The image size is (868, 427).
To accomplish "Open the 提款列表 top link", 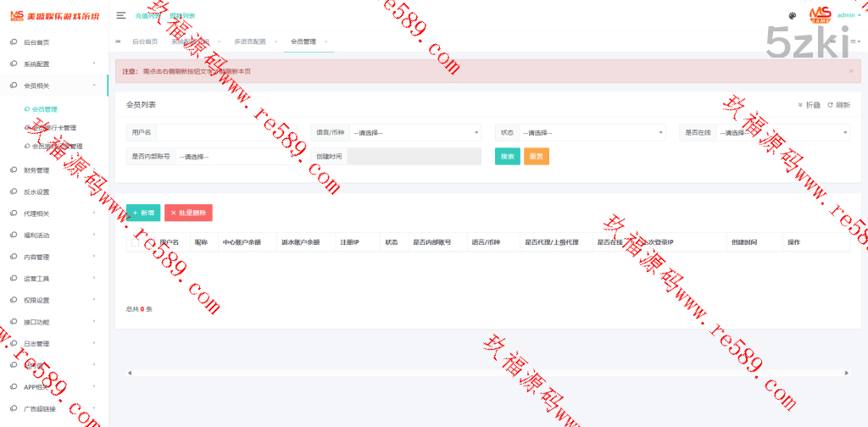I will [x=182, y=16].
